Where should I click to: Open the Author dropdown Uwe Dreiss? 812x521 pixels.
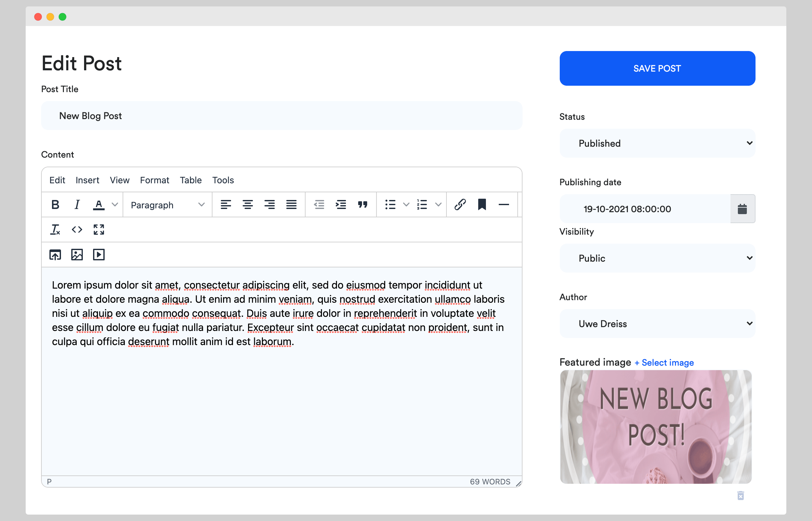657,324
